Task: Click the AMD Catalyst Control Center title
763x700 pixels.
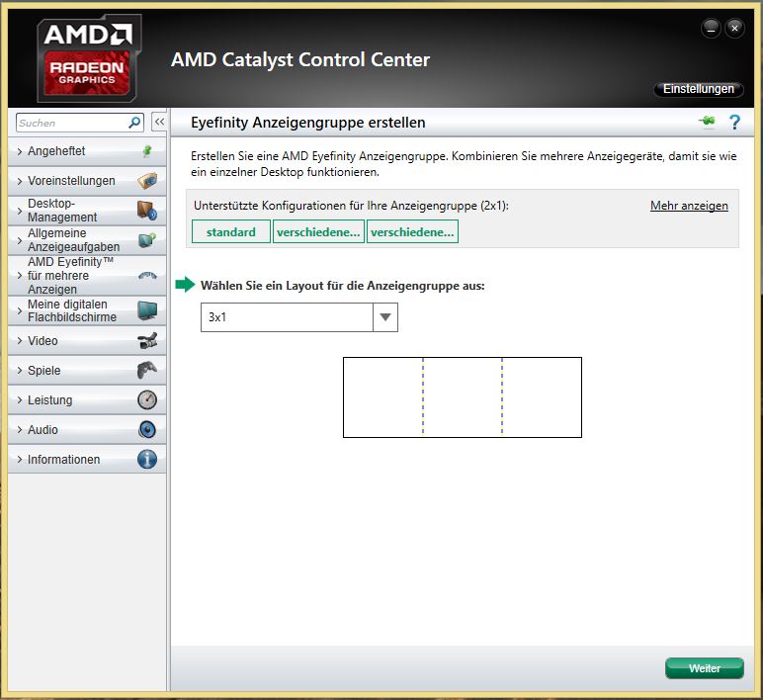Action: [300, 60]
